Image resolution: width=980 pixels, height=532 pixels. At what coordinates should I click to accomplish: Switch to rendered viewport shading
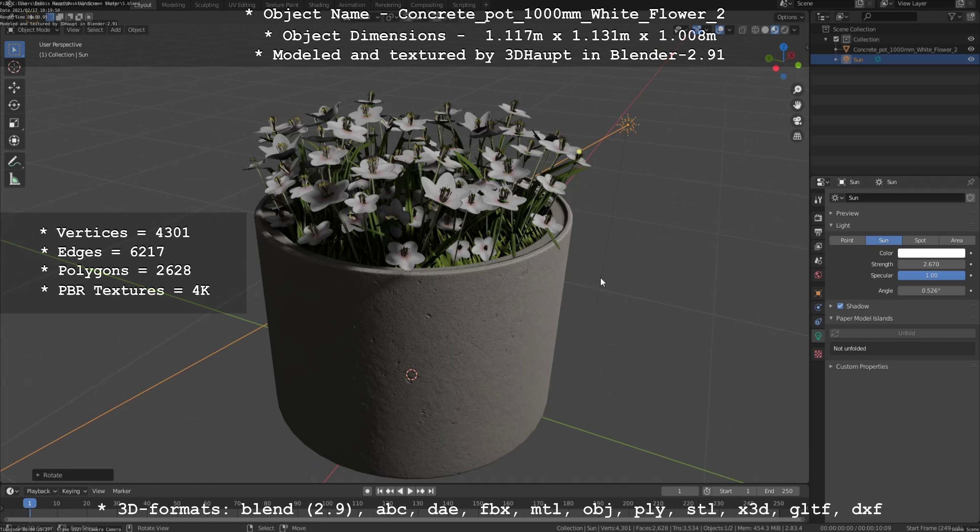pos(785,30)
